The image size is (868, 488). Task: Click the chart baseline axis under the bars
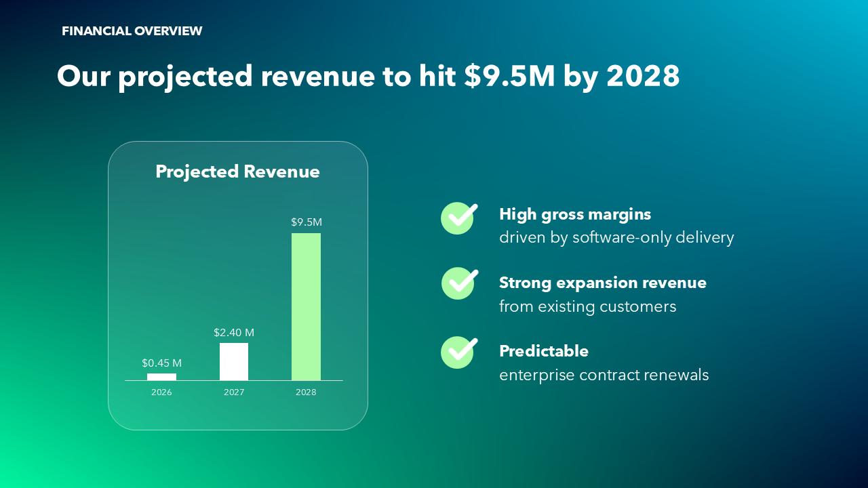coord(234,380)
